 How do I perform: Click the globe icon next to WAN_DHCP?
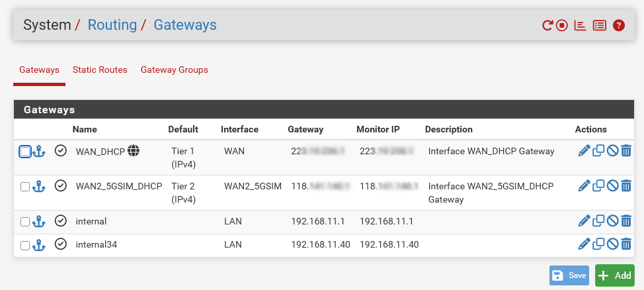pos(134,151)
